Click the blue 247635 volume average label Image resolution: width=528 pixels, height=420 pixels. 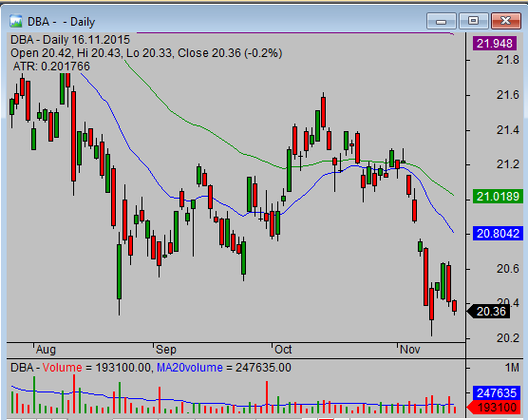coord(497,393)
